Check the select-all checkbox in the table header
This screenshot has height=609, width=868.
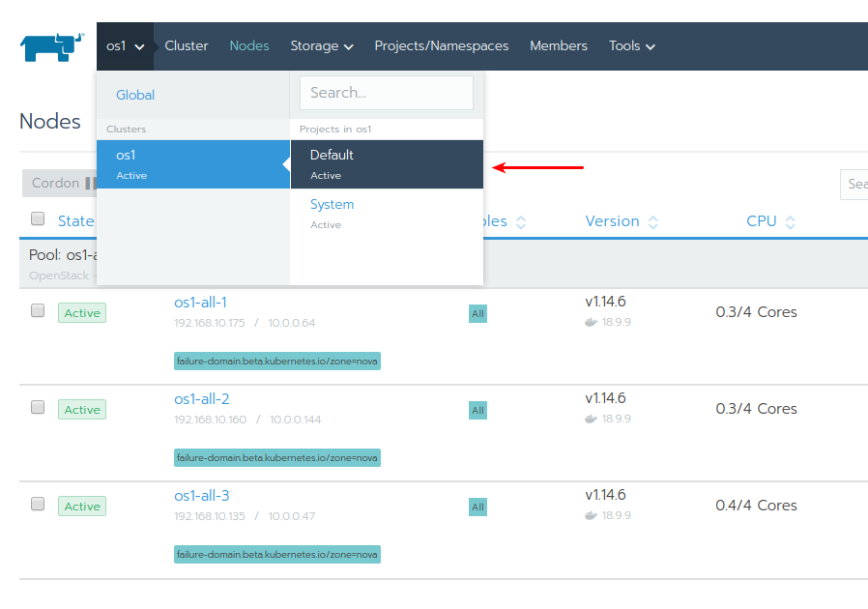37,218
